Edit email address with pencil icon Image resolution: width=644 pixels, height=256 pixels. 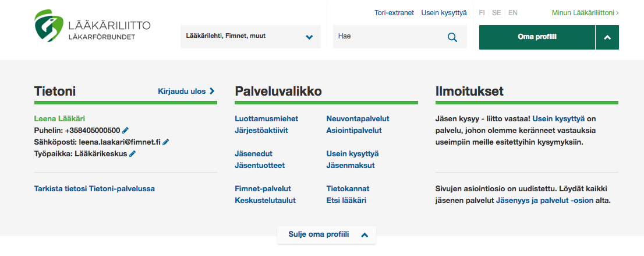tap(166, 142)
